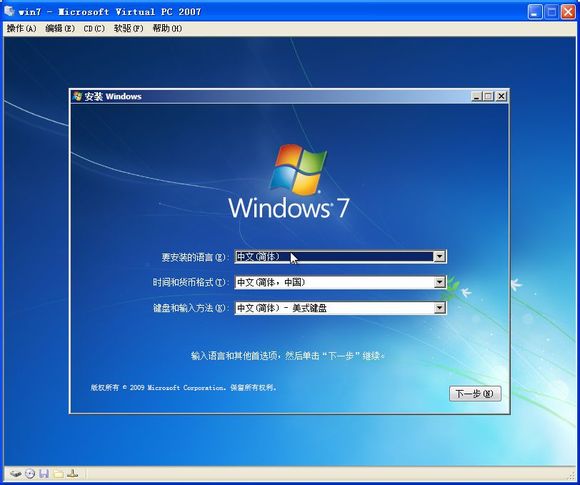Click the shared folder status icon
Image resolution: width=580 pixels, height=485 pixels.
(58, 474)
